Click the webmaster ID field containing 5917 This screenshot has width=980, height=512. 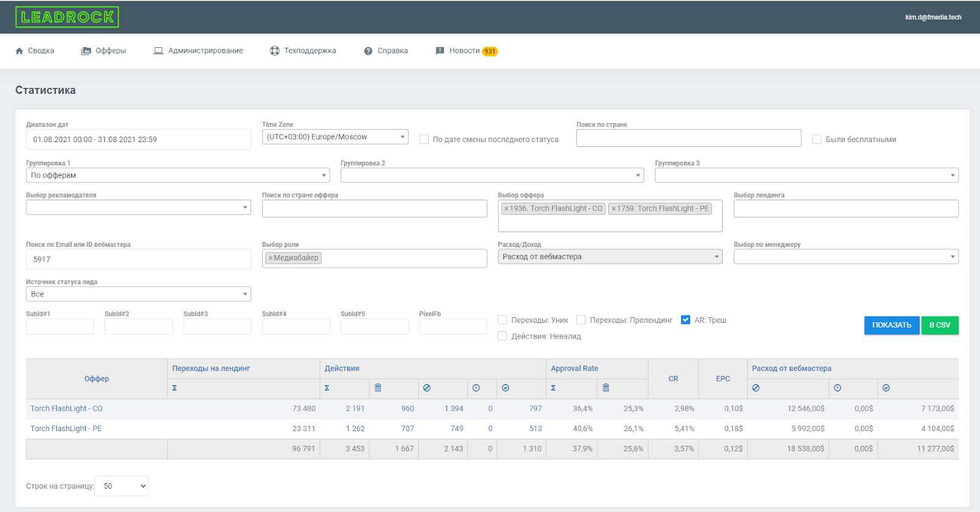pos(138,260)
